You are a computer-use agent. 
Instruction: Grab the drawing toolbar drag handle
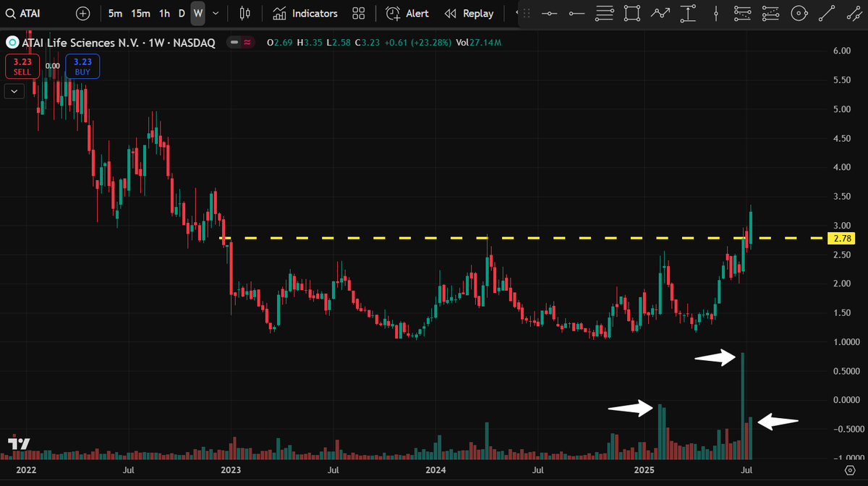(527, 13)
